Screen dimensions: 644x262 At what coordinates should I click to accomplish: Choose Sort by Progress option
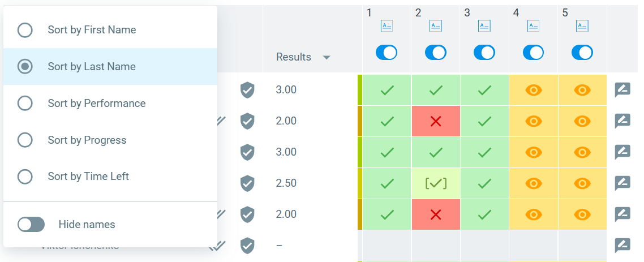[87, 140]
